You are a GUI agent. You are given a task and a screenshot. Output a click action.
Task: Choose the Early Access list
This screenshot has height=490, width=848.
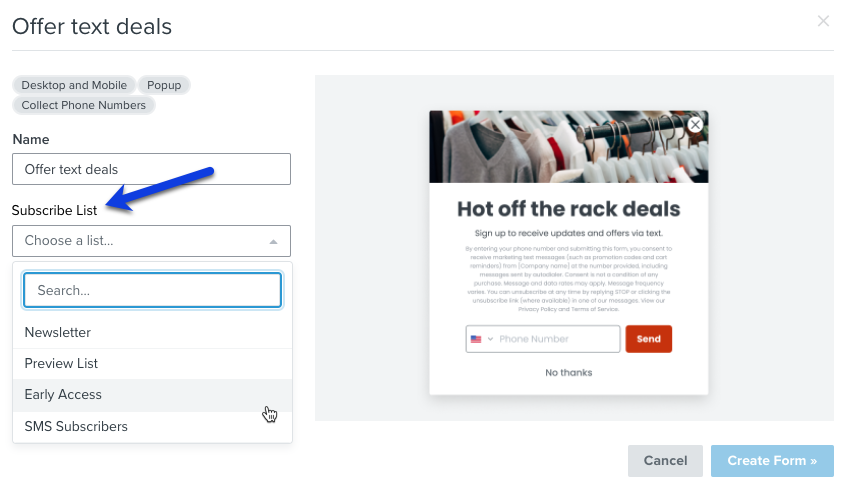tap(153, 395)
